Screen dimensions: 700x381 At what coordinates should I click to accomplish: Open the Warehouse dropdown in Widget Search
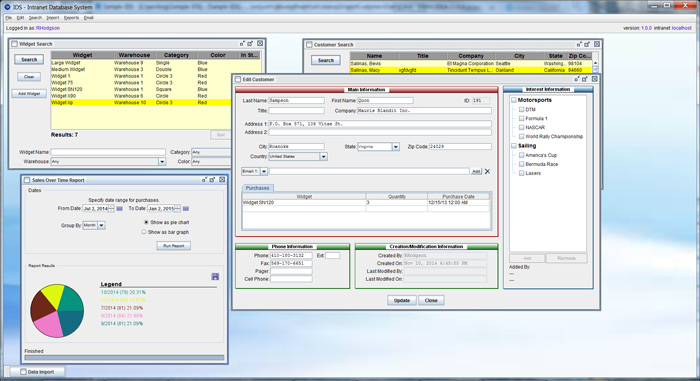tap(162, 162)
